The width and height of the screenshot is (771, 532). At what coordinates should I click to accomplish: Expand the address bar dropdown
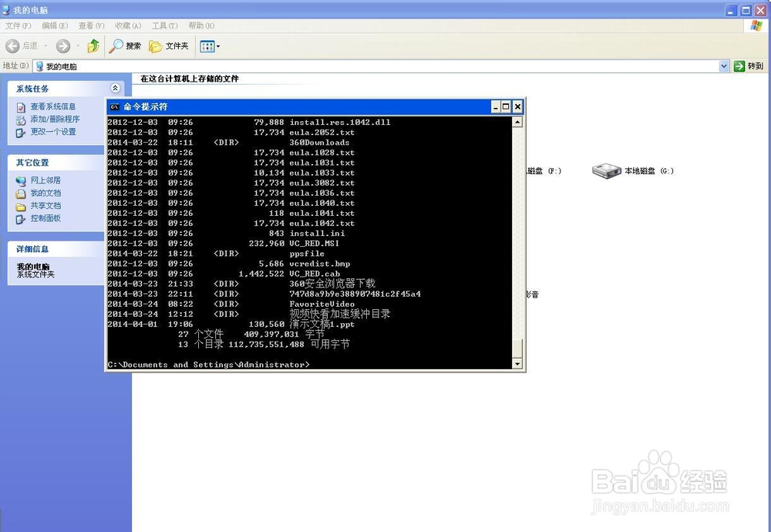click(724, 66)
